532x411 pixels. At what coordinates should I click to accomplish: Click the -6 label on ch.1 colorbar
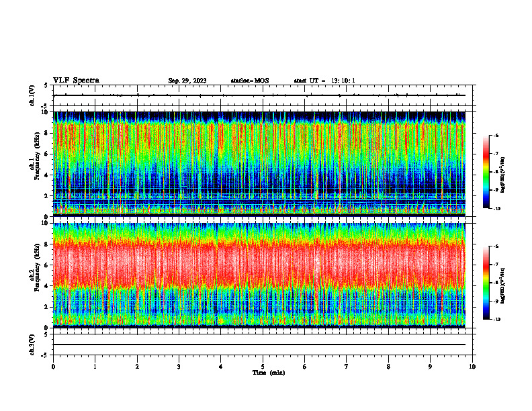496,135
